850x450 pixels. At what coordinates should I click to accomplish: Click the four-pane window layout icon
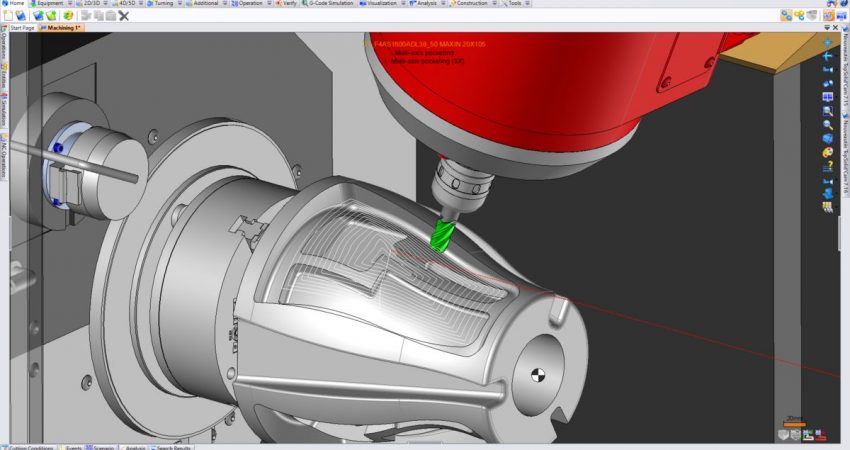[827, 97]
